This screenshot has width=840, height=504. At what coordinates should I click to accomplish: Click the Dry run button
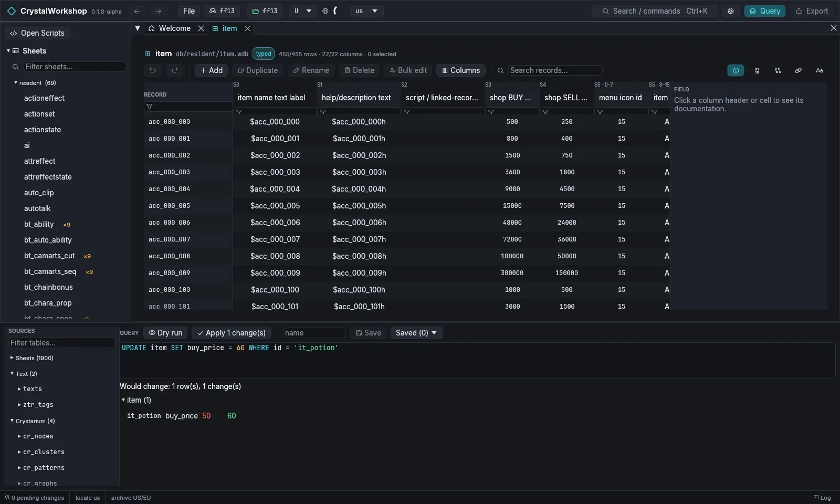tap(165, 333)
